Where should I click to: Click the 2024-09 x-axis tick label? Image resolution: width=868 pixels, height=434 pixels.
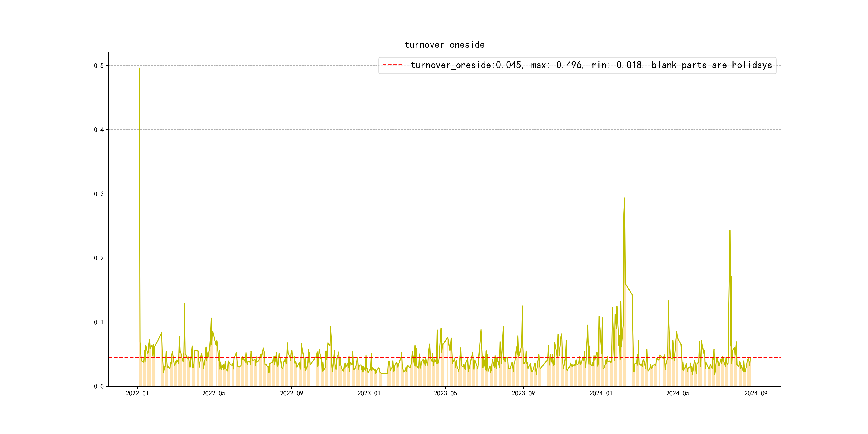756,394
